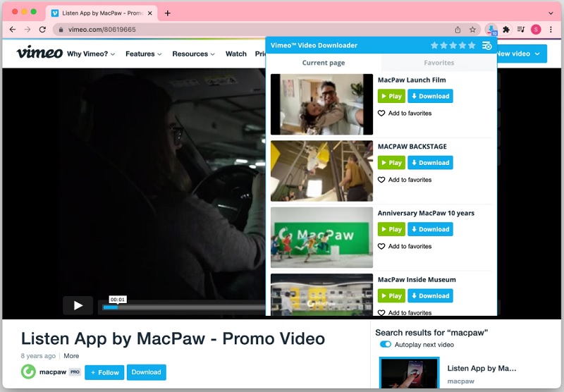Open the MacPaw Inside Museum thumbnail

[x=321, y=295]
